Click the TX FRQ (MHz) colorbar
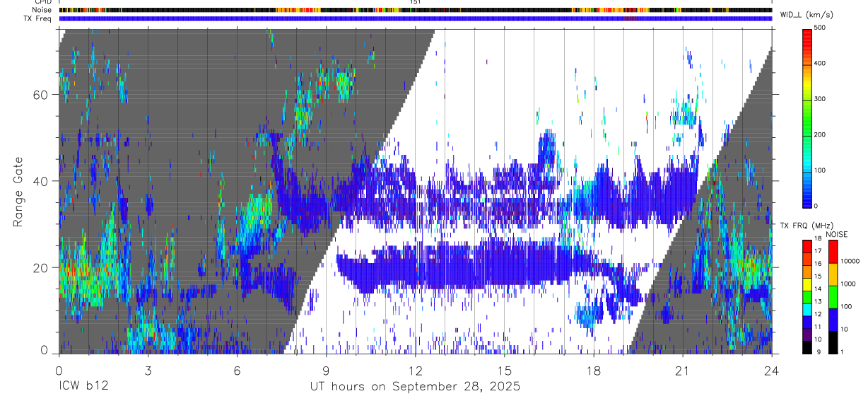Viewport: 868px width, 401px height. (807, 297)
